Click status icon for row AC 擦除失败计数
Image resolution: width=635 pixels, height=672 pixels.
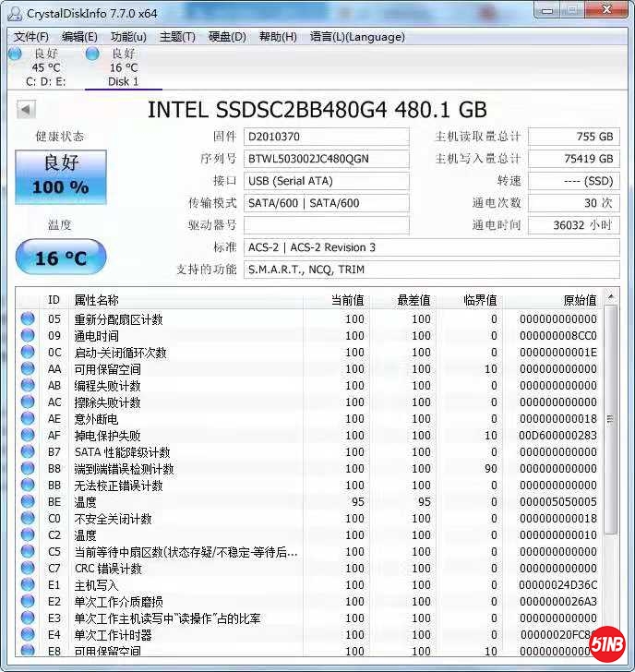[x=28, y=402]
